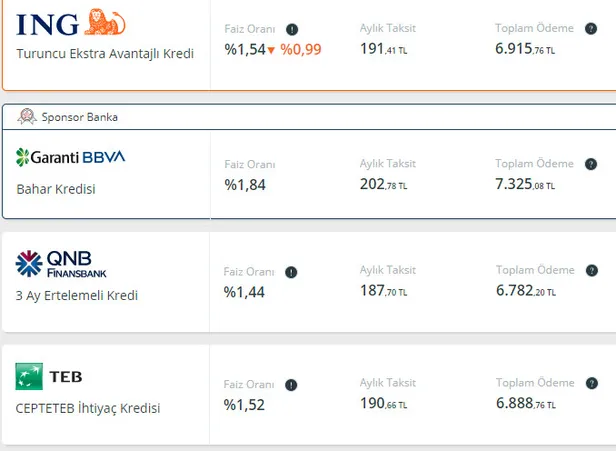Click Toplam Ödeme info icon for QNB Finansbank
The width and height of the screenshot is (616, 451).
coord(591,270)
